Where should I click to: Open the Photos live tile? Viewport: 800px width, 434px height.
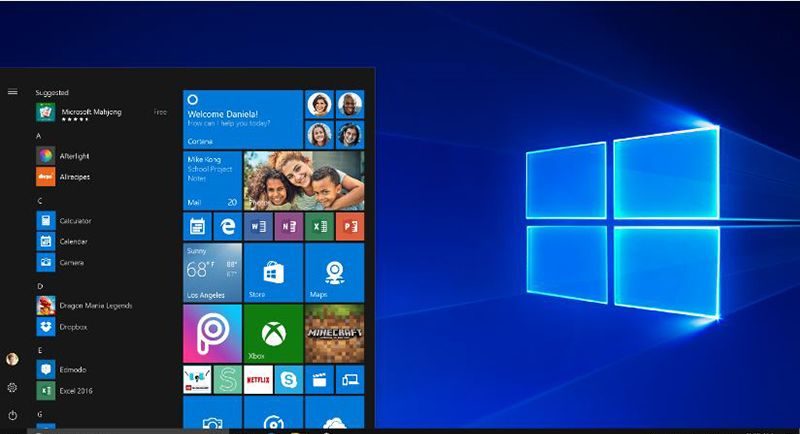(304, 179)
